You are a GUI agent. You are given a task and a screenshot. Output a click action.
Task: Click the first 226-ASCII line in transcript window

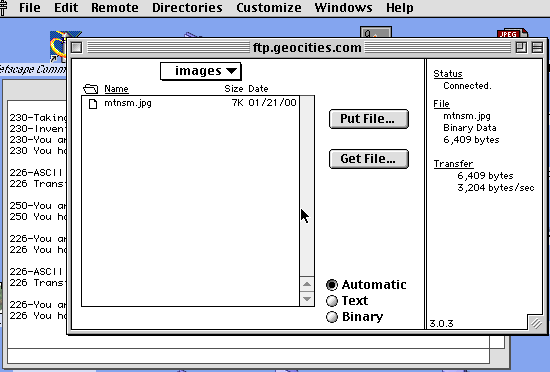36,173
